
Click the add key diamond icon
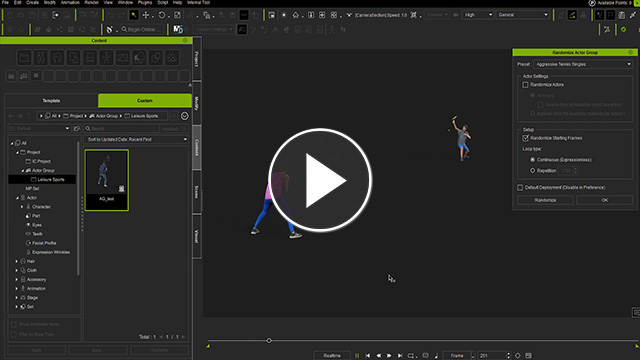point(518,356)
